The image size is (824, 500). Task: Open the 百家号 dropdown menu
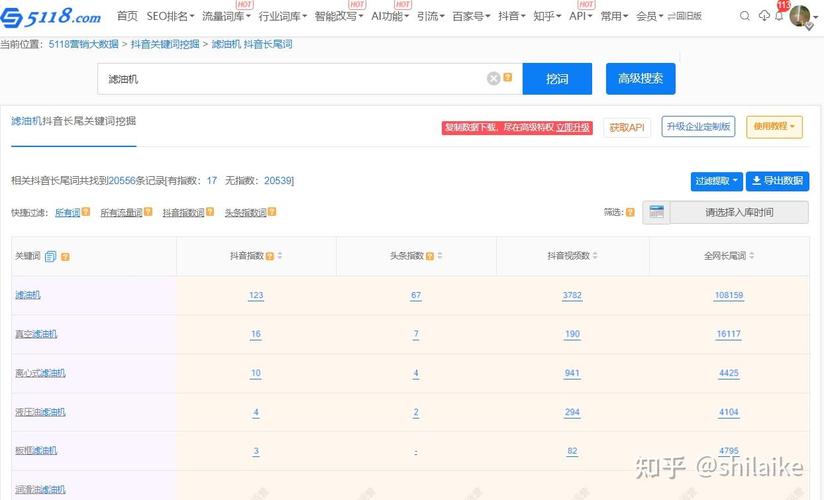coord(471,16)
